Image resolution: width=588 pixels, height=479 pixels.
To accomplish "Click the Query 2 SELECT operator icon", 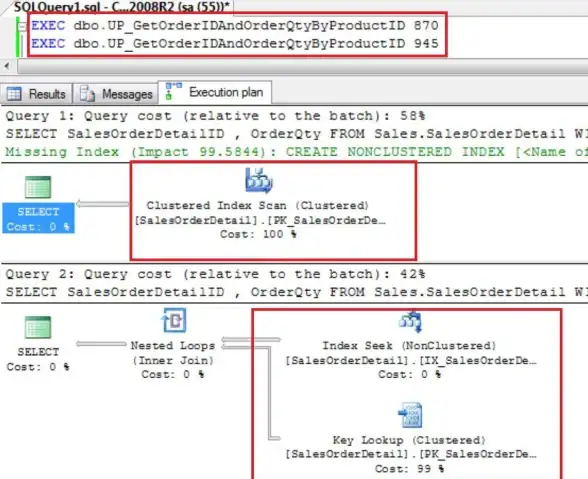I will (38, 327).
